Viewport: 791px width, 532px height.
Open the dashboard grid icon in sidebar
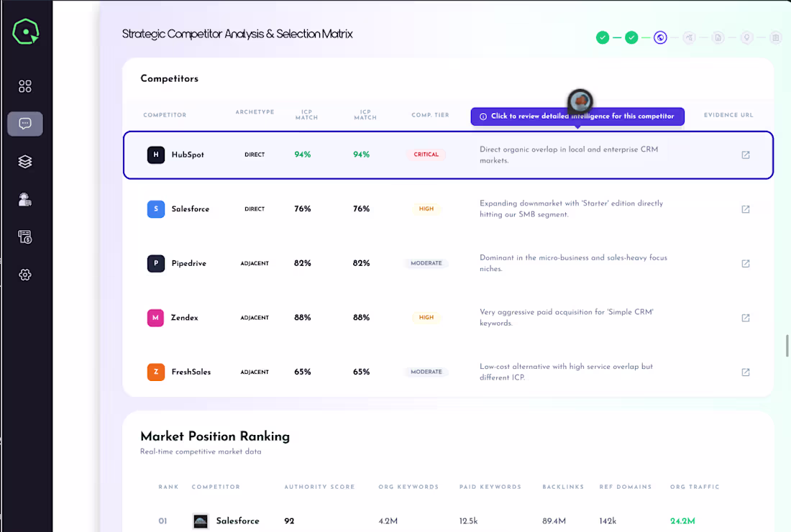(24, 86)
